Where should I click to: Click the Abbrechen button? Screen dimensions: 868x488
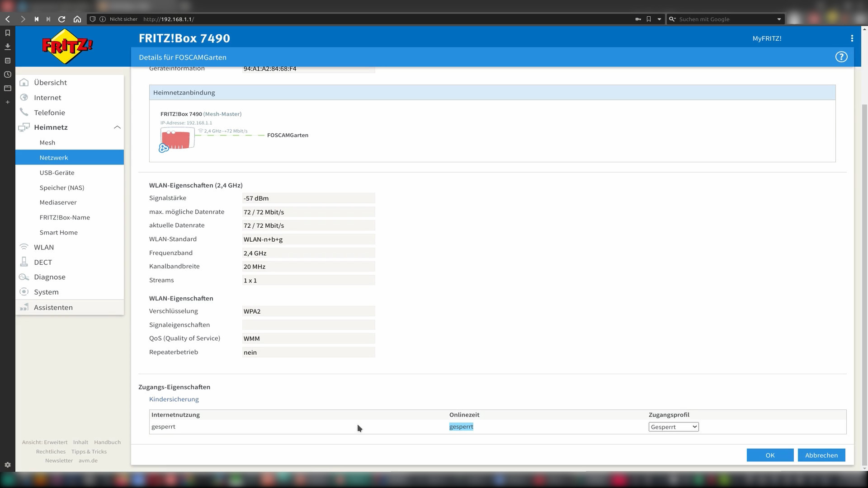(821, 455)
